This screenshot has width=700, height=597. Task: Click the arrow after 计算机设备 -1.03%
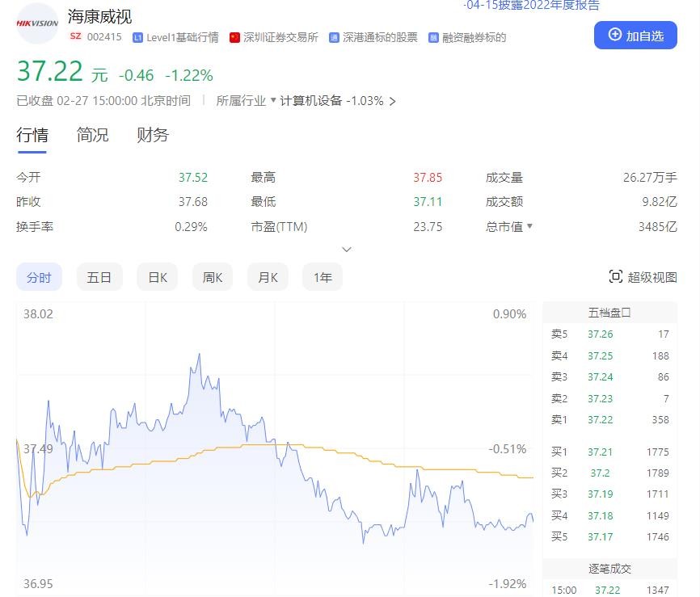(x=392, y=101)
